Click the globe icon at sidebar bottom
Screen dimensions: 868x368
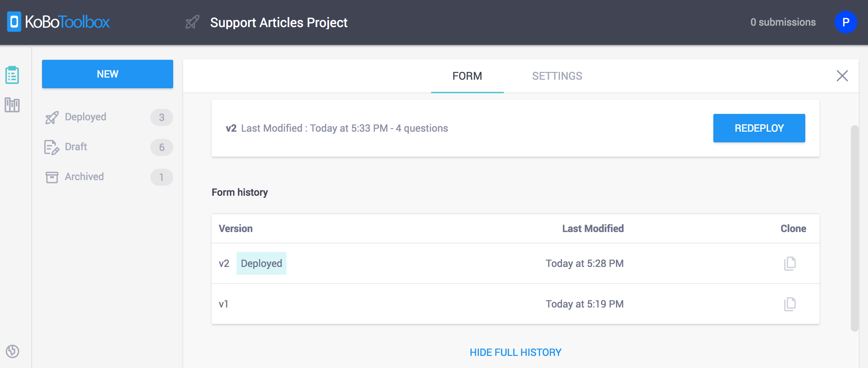point(12,351)
